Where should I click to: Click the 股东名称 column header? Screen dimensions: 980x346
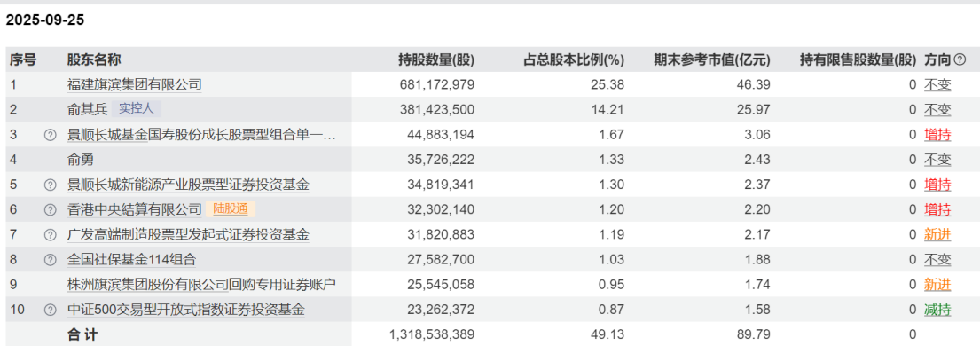coord(94,60)
